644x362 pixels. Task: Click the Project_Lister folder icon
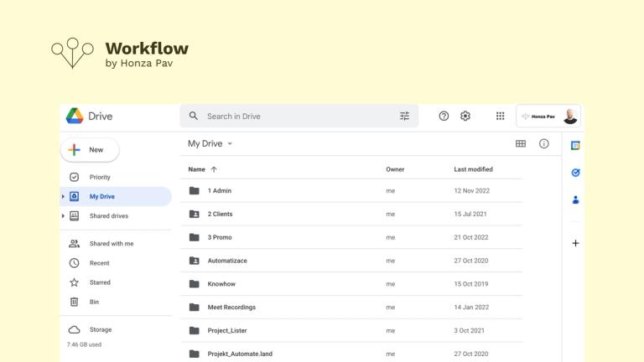tap(195, 330)
